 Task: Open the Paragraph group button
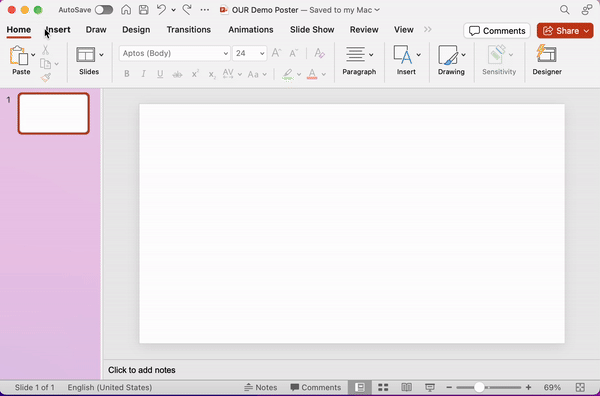(359, 60)
